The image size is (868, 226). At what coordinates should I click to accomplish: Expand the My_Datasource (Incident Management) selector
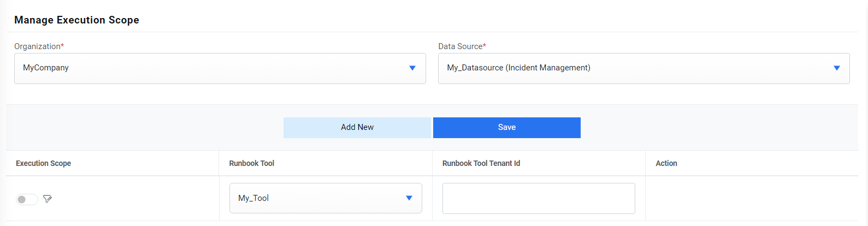(x=643, y=68)
